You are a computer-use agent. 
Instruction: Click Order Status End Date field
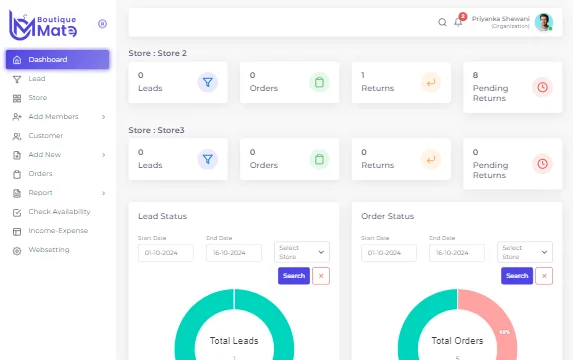457,253
